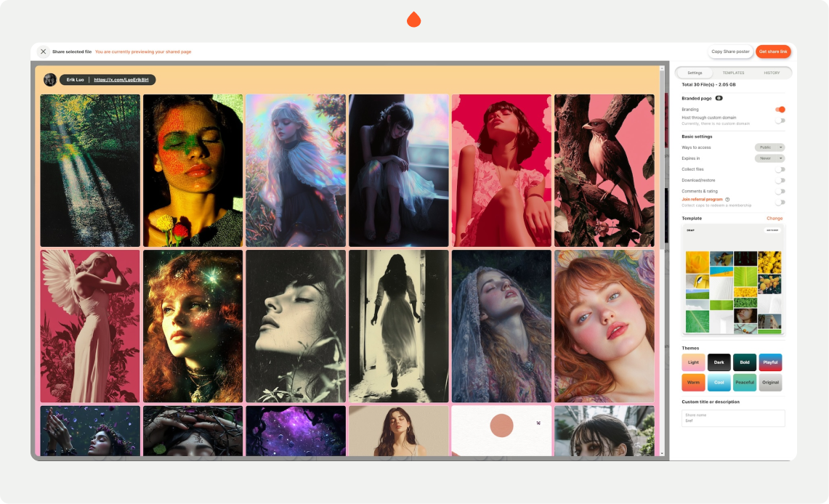Open the HISTORY tab

click(x=772, y=73)
